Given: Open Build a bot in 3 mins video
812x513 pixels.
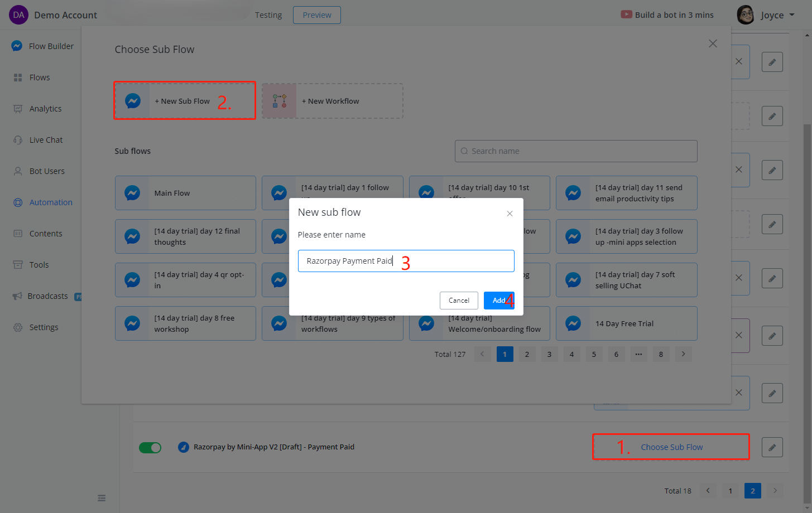Looking at the screenshot, I should pos(667,15).
